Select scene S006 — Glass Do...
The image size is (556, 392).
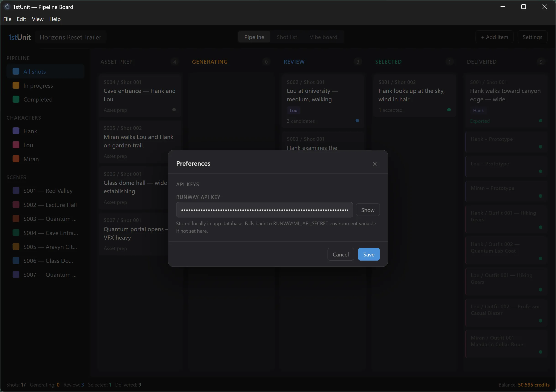pos(45,261)
